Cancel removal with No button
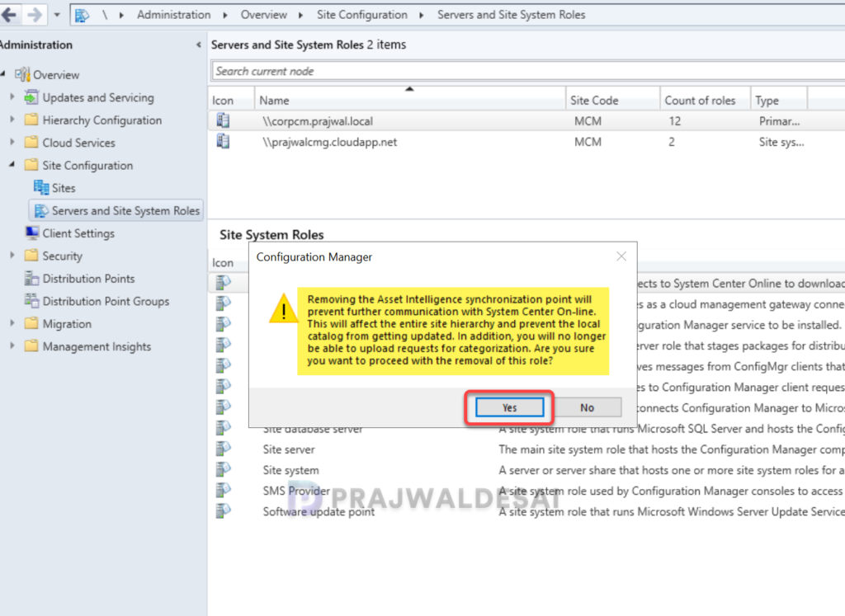The width and height of the screenshot is (845, 616). tap(587, 407)
